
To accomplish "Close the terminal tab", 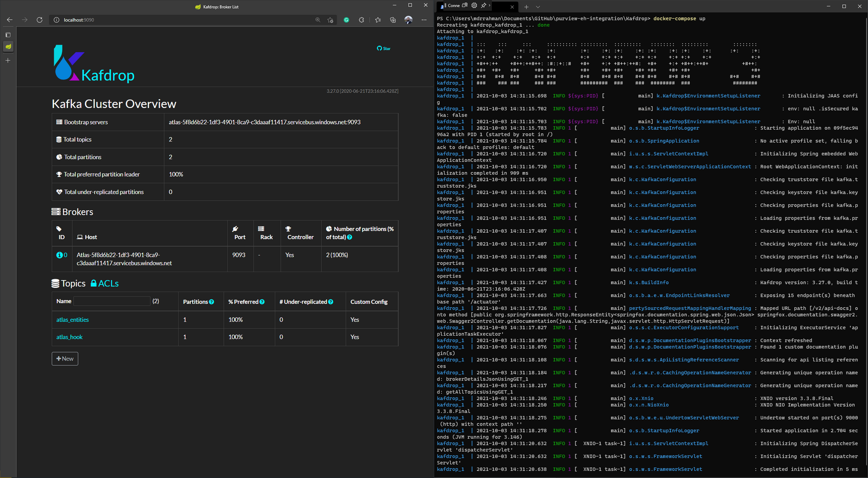I will [512, 7].
